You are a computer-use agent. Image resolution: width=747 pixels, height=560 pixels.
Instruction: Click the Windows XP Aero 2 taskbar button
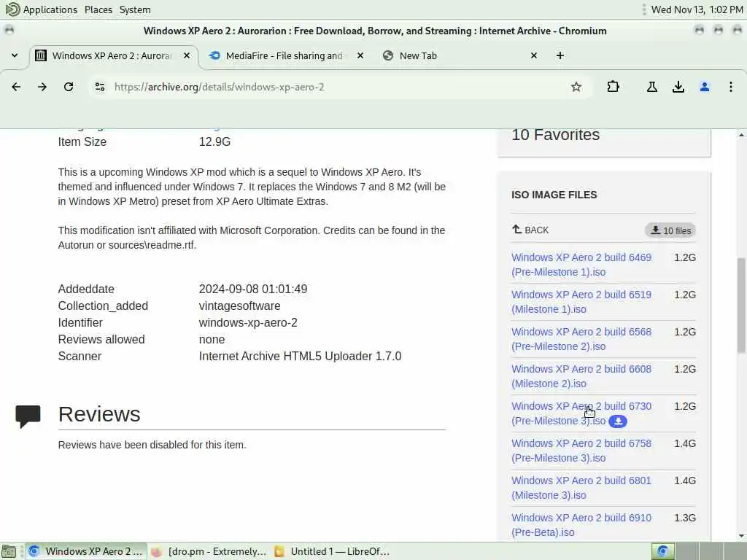coord(86,551)
